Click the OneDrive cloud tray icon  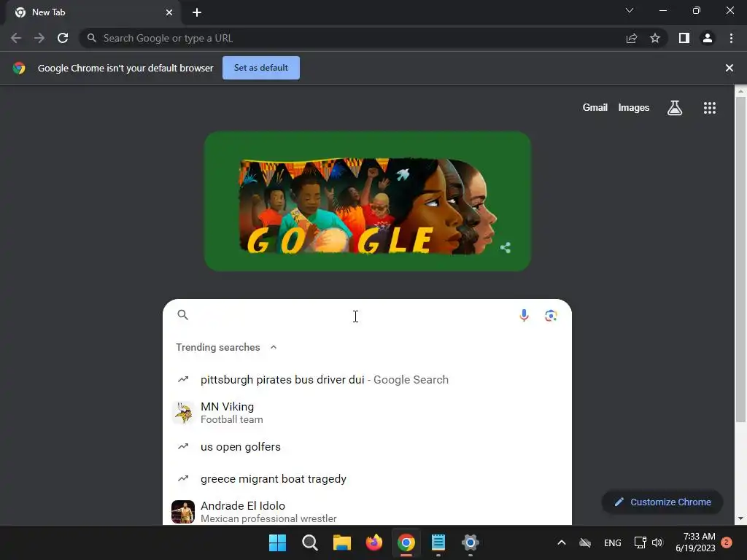coord(585,542)
